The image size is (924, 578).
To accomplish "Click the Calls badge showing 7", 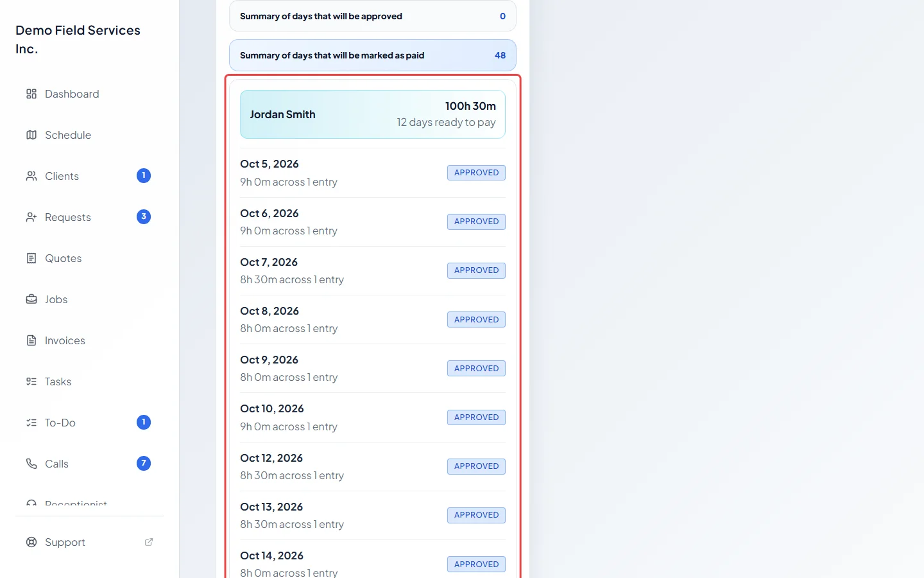I will coord(144,463).
